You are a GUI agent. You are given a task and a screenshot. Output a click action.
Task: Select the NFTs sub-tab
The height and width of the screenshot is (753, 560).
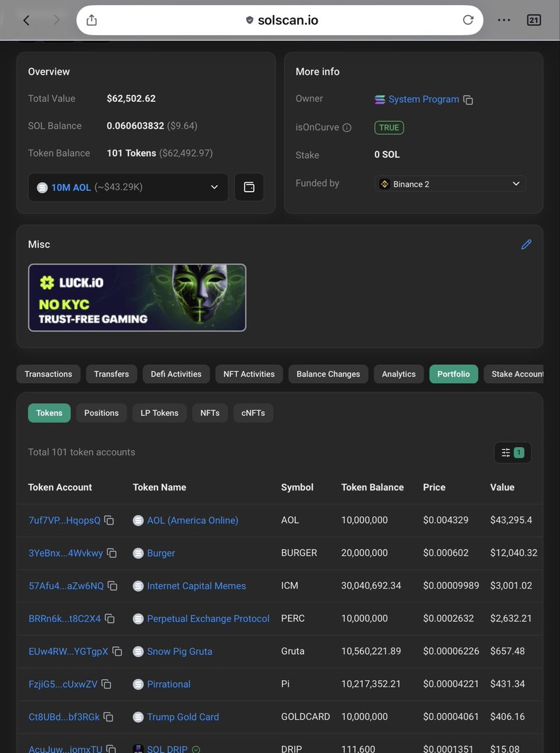click(x=210, y=413)
